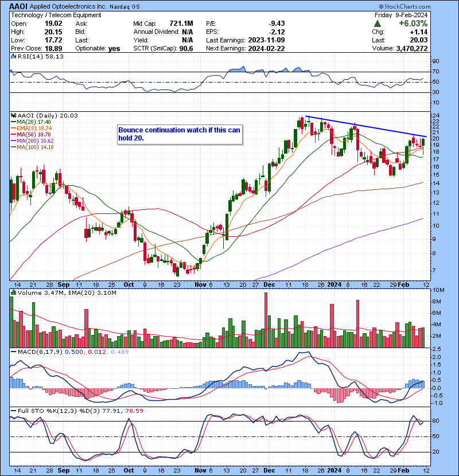Click the 2024 label on price chart axis
The height and width of the screenshot is (476, 459).
[334, 285]
